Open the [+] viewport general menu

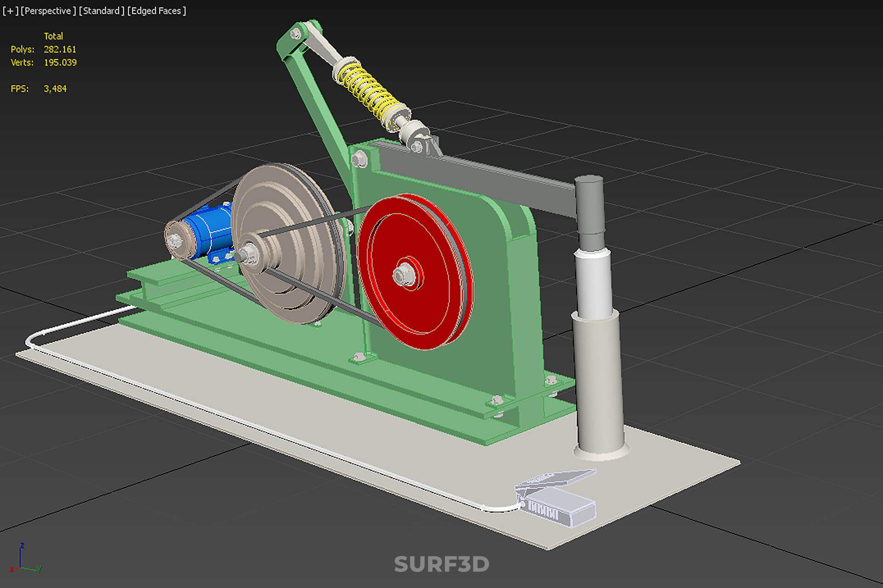[11, 11]
